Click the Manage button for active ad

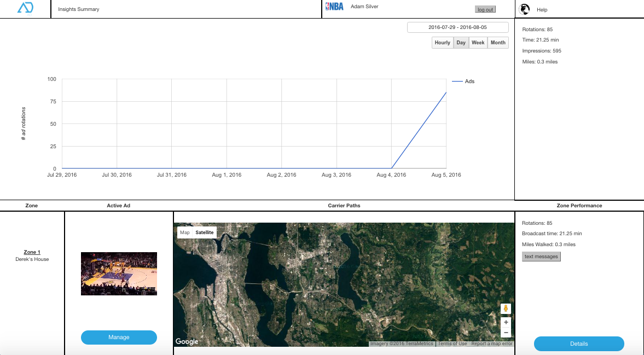pos(119,337)
